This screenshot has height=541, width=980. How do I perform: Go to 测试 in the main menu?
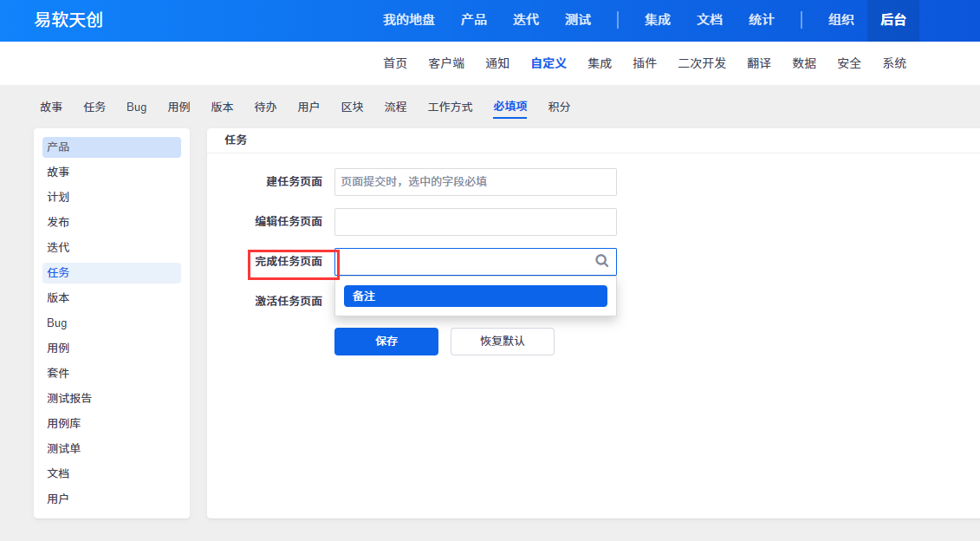pos(578,20)
